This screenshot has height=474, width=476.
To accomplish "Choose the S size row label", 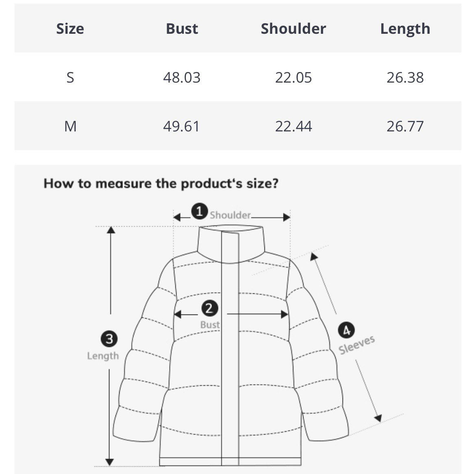I will point(70,77).
